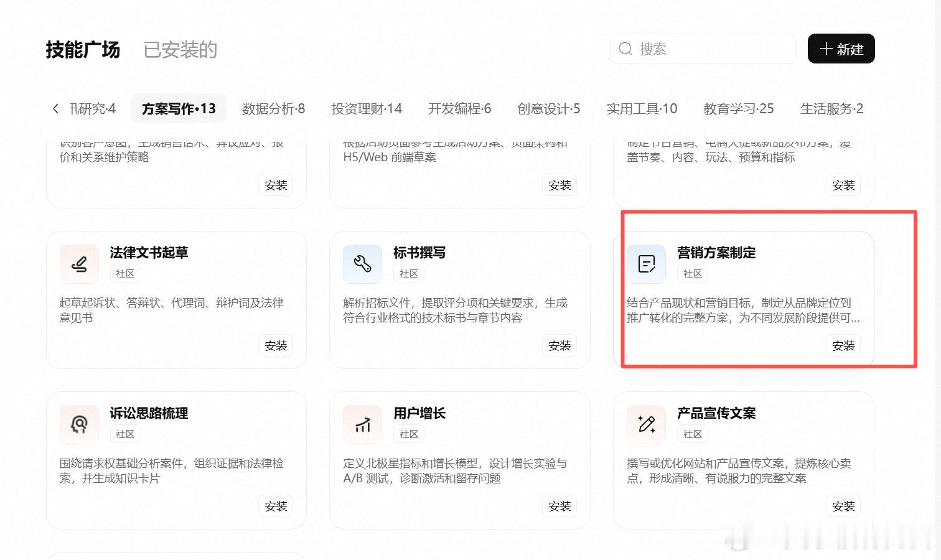Install the skill with H5/Web 前端草案 description
The image size is (941, 560).
click(559, 185)
